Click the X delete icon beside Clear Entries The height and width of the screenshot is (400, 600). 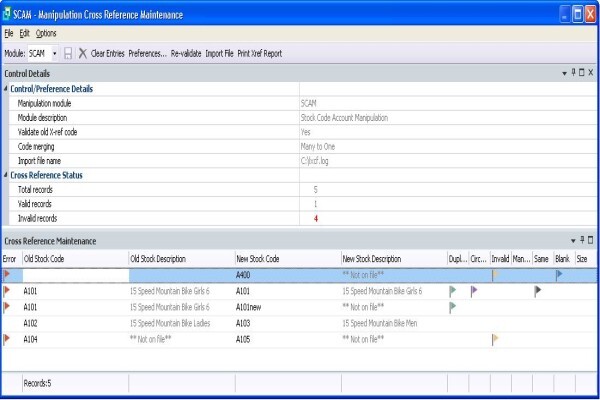pyautogui.click(x=82, y=53)
